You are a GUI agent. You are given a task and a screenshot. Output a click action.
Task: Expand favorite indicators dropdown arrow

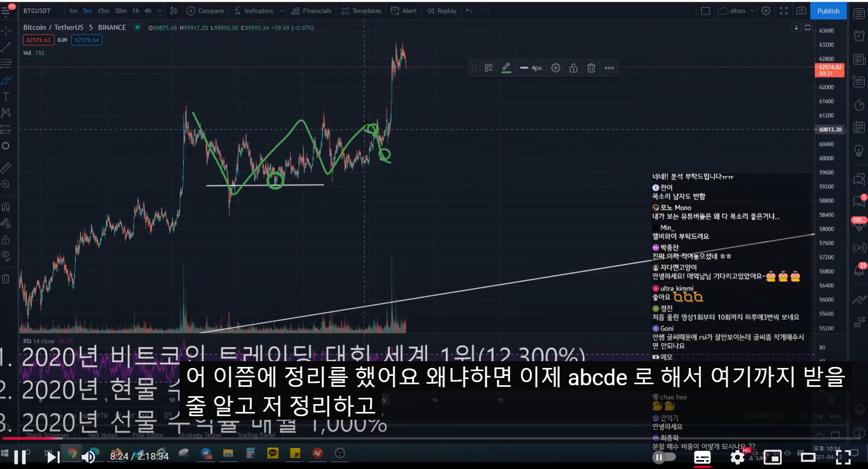pyautogui.click(x=282, y=10)
